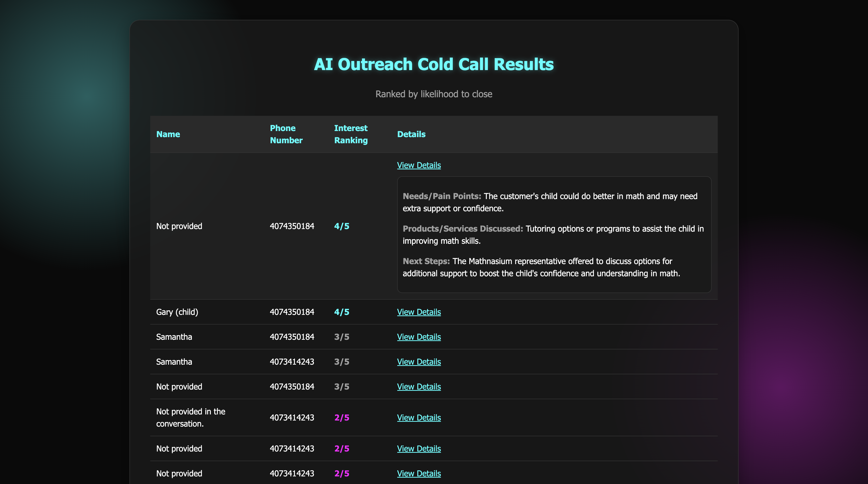Viewport: 868px width, 484px height.
Task: Click the 4/5 ranking in Gary's row
Action: coord(341,312)
